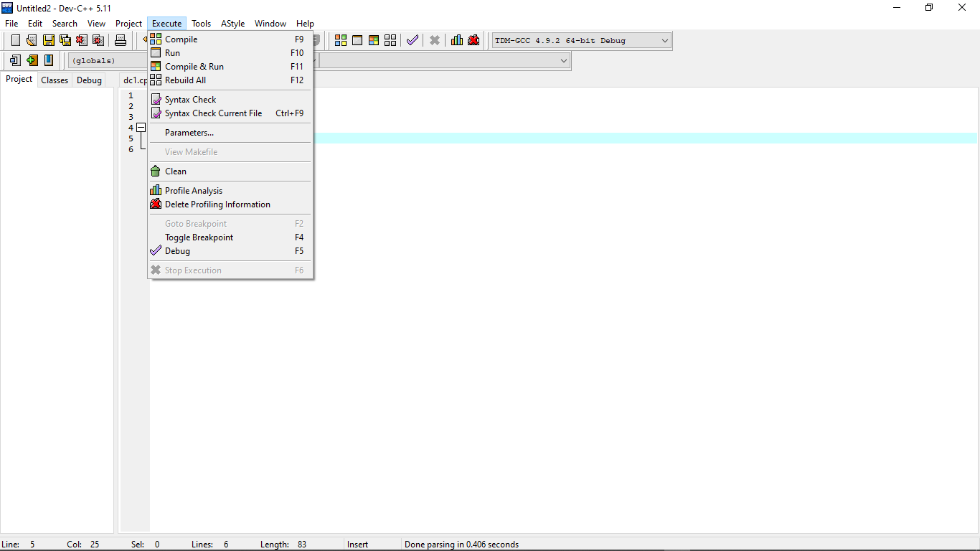
Task: Click the Rebuild All toolbar icon
Action: [390, 40]
